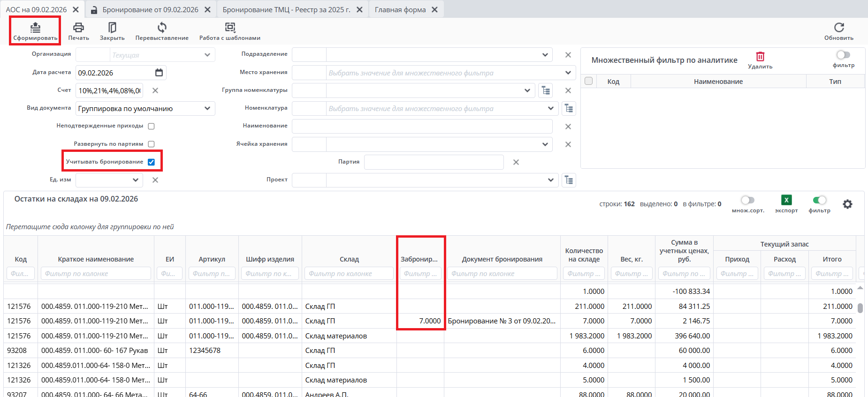The width and height of the screenshot is (868, 397).
Task: Uncheck the Учитывать бронирование checkbox
Action: pos(151,162)
